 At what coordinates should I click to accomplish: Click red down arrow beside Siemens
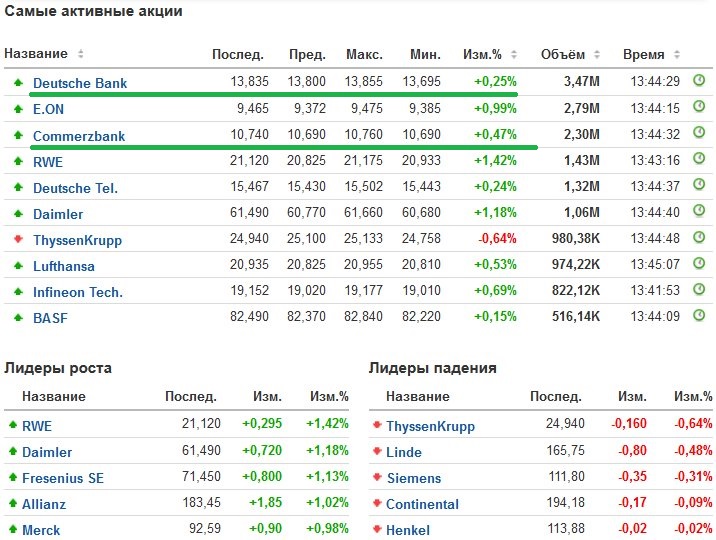coord(377,478)
